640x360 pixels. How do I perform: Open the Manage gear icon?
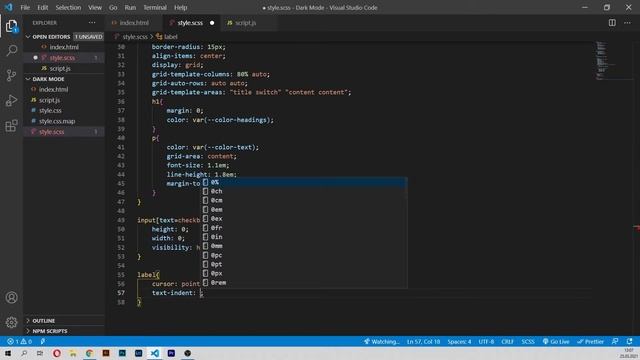click(11, 322)
